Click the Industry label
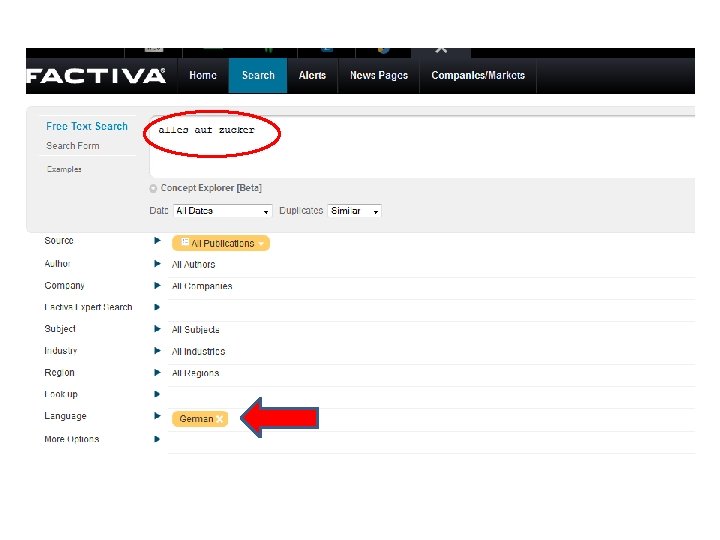Viewport: 720px width, 540px height. coord(61,351)
